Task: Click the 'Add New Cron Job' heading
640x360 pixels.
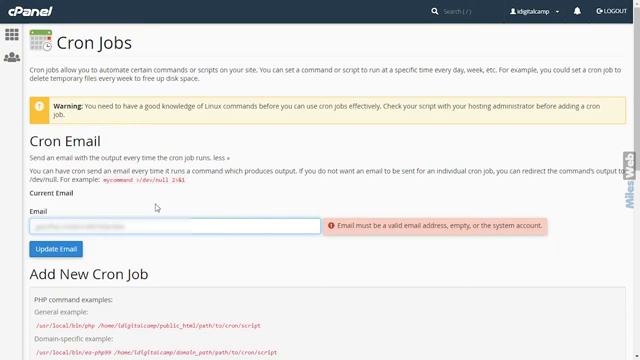Action: [x=89, y=274]
